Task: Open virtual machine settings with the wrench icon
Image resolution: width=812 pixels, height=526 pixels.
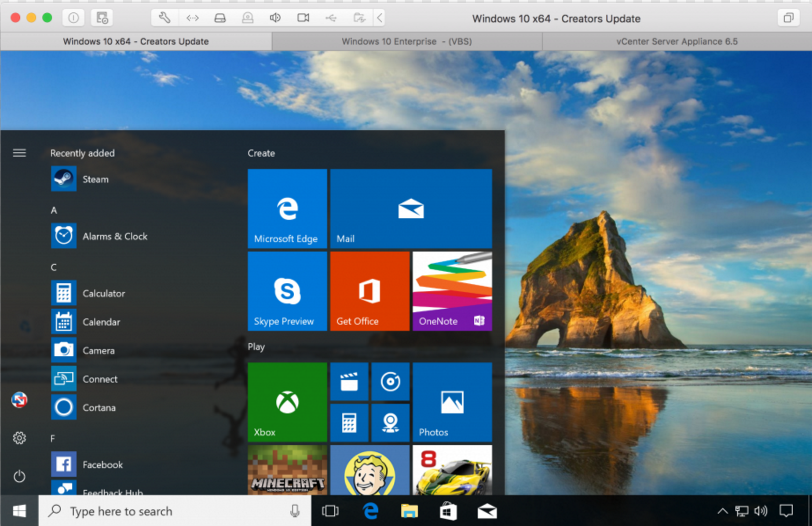Action: [164, 18]
